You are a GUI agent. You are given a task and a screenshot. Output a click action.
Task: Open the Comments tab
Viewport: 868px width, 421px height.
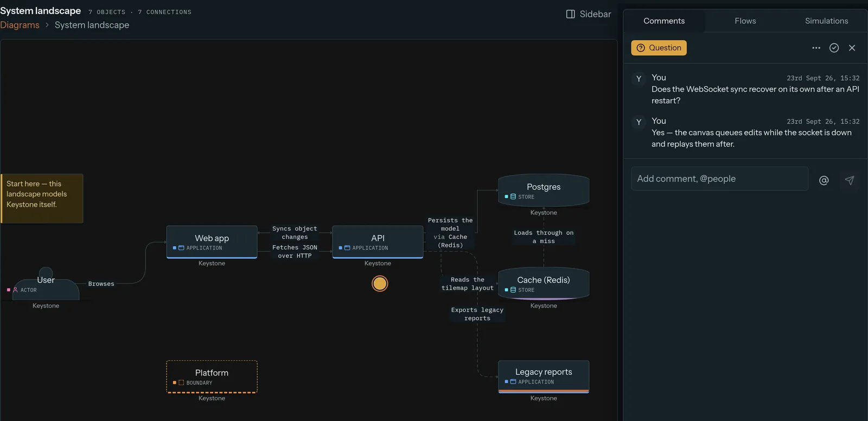(664, 21)
